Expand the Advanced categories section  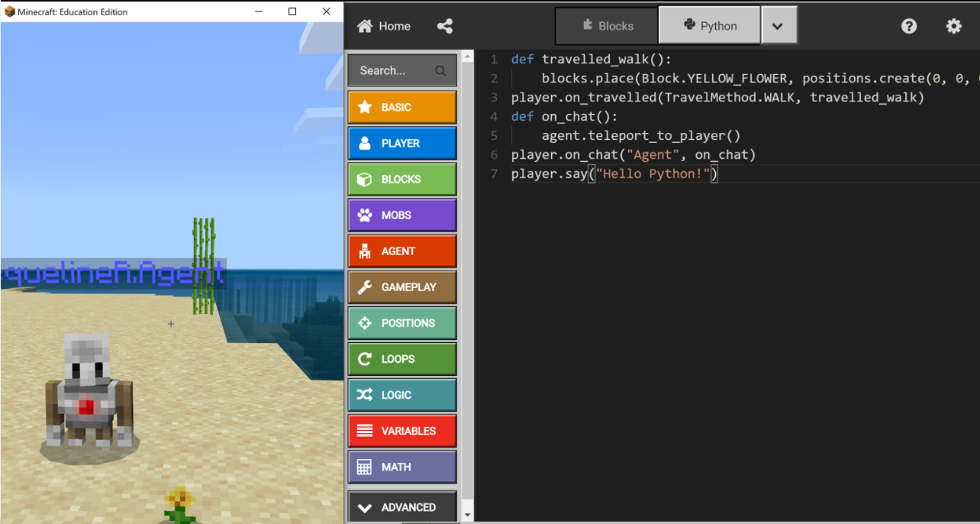[402, 507]
